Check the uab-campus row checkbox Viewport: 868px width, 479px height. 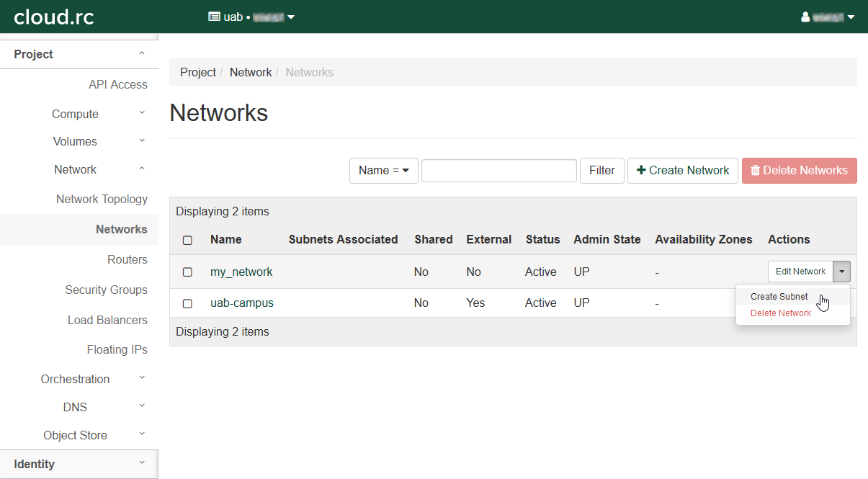point(187,304)
